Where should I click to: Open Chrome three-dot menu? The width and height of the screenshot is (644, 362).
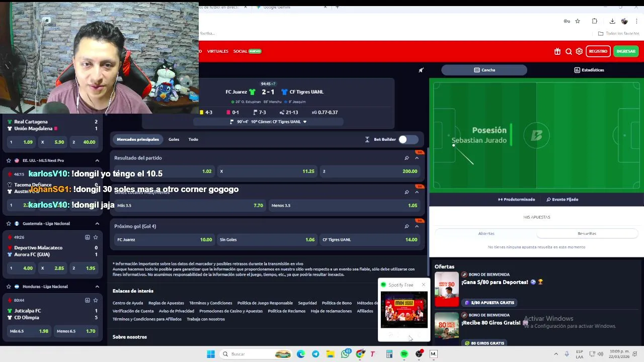637,21
